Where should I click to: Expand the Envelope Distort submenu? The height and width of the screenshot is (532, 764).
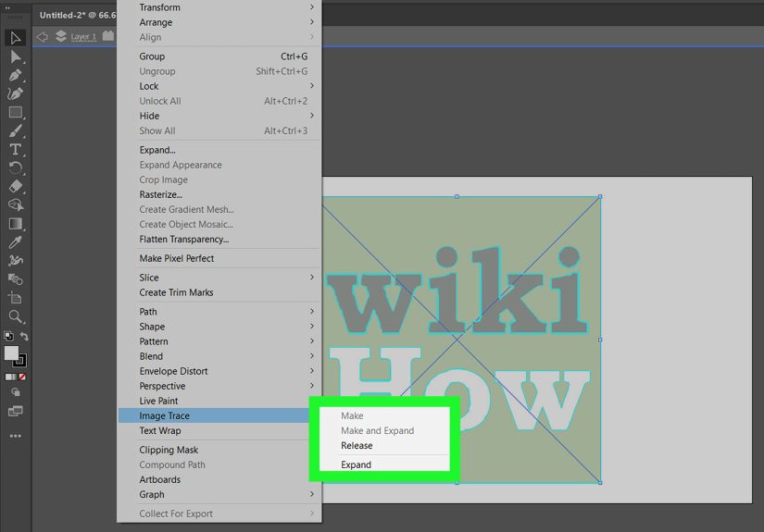[x=219, y=371]
